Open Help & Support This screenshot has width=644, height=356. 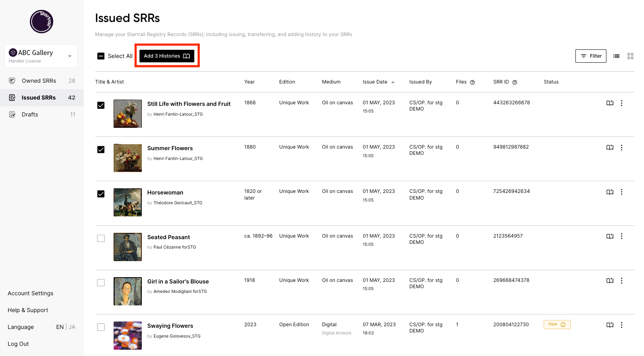(x=28, y=310)
